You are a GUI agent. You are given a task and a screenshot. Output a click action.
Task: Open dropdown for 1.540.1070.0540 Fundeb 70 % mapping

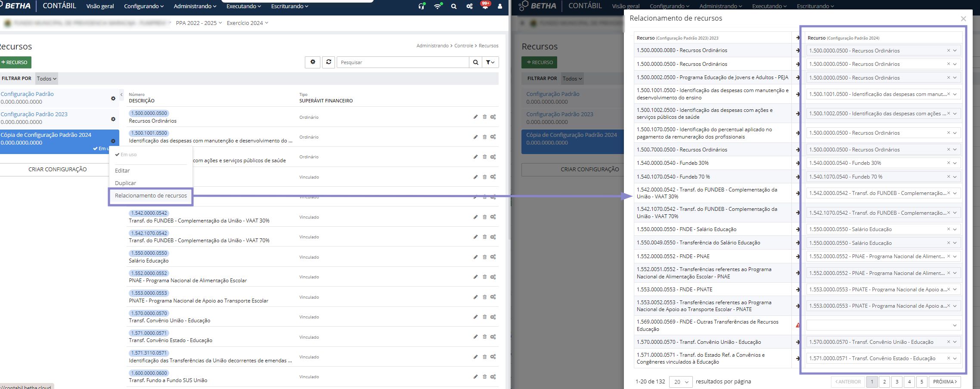[955, 177]
